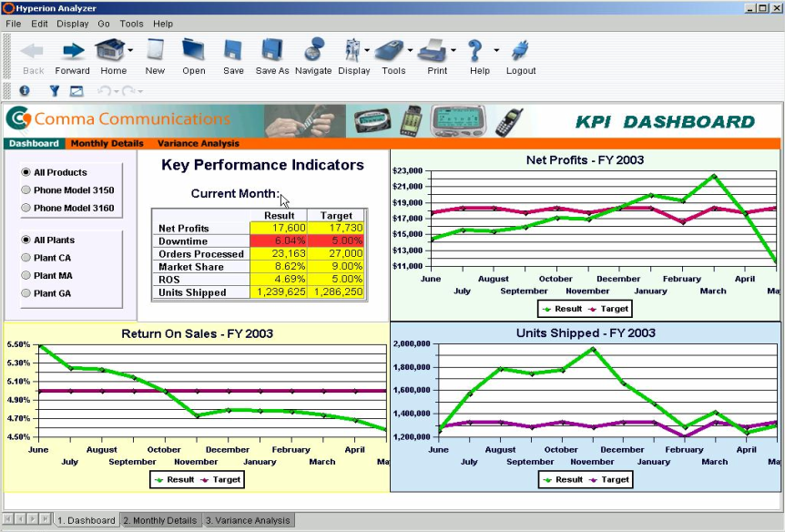
Task: Open the Go menu
Action: point(104,24)
